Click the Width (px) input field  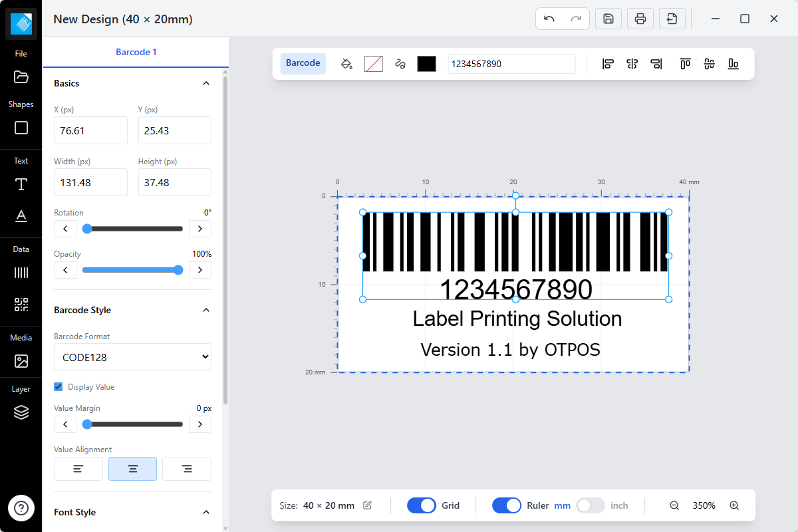pos(90,182)
